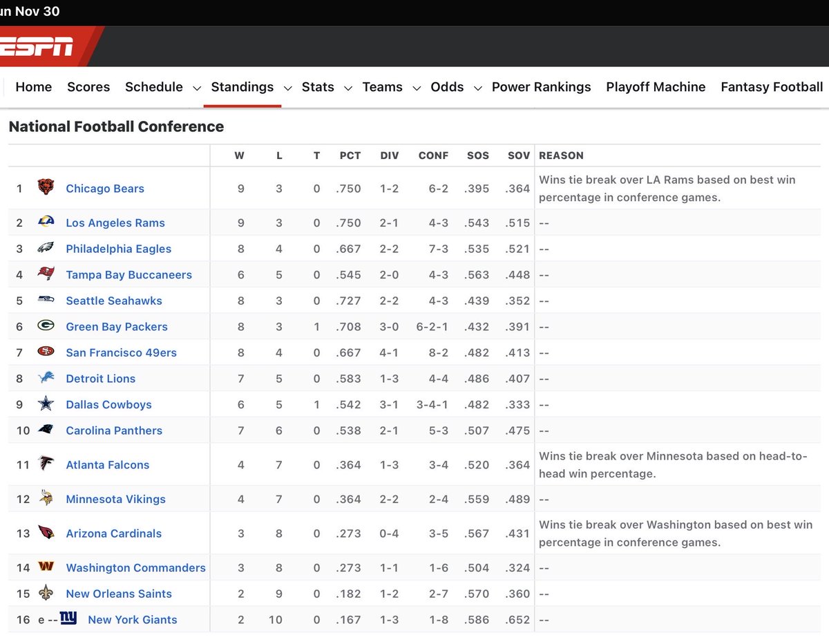
Task: Open Detroit Lions team link
Action: point(101,379)
